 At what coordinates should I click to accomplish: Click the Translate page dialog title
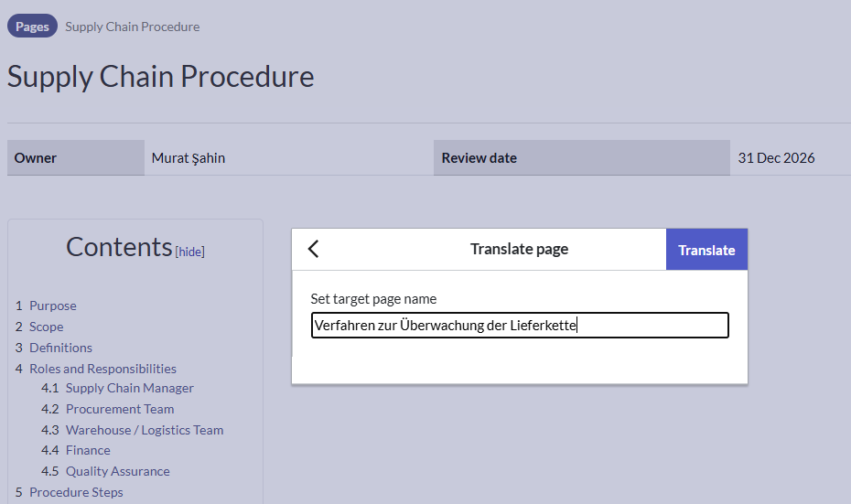pyautogui.click(x=519, y=249)
